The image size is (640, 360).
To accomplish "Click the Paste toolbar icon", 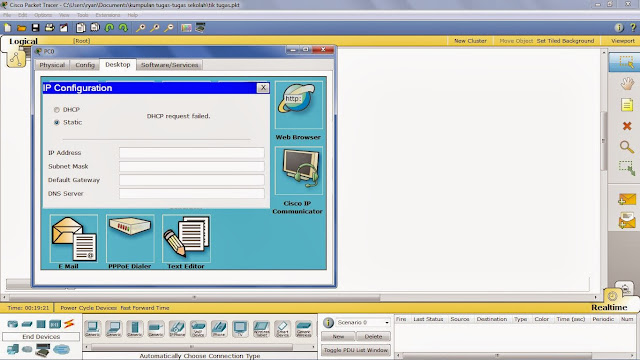I will pyautogui.click(x=95, y=28).
